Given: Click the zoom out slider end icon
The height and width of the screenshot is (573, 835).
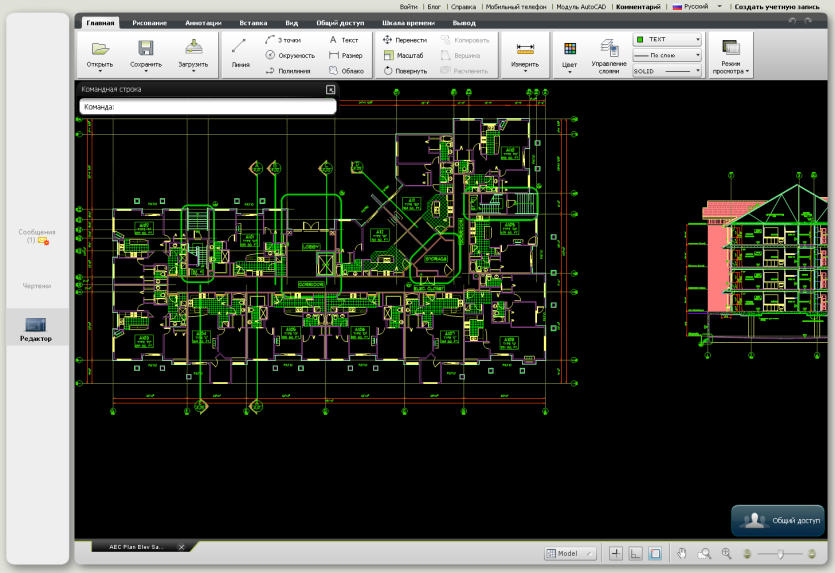Looking at the screenshot, I should click(747, 554).
